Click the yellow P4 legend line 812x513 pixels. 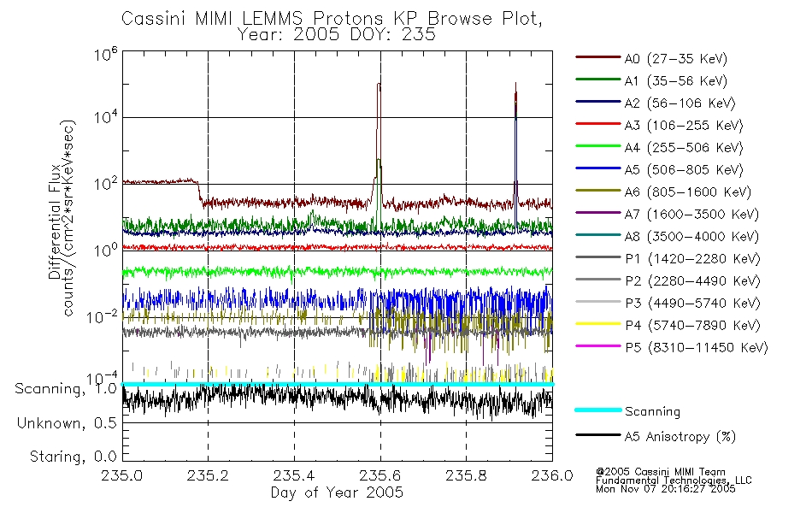tap(598, 324)
